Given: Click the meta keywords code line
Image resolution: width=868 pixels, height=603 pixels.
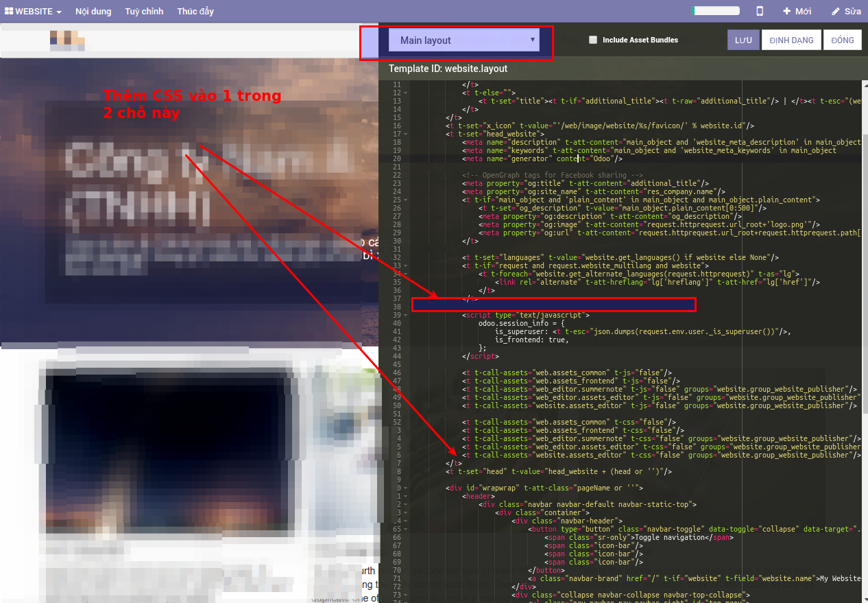Looking at the screenshot, I should coord(649,150).
